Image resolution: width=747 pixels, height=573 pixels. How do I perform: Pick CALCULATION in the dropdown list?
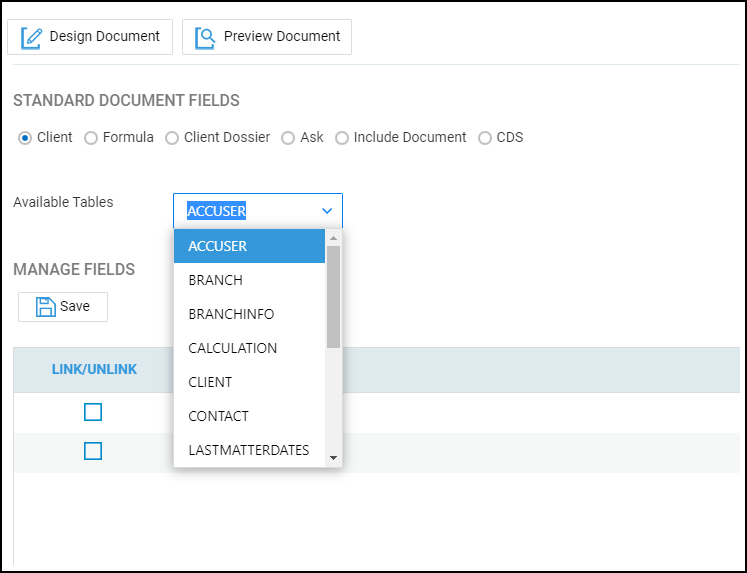point(233,348)
